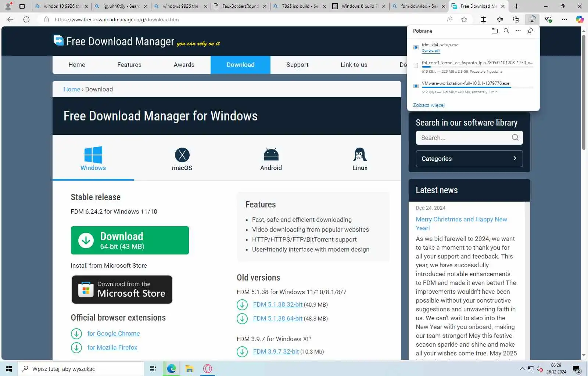Open a new browser tab
The width and height of the screenshot is (588, 376).
(516, 6)
